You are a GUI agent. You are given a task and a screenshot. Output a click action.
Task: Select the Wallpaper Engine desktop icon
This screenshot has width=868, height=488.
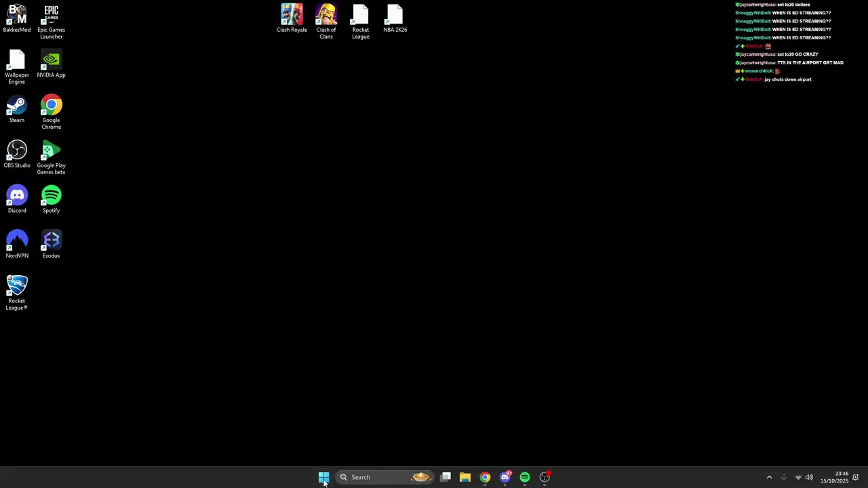(17, 67)
